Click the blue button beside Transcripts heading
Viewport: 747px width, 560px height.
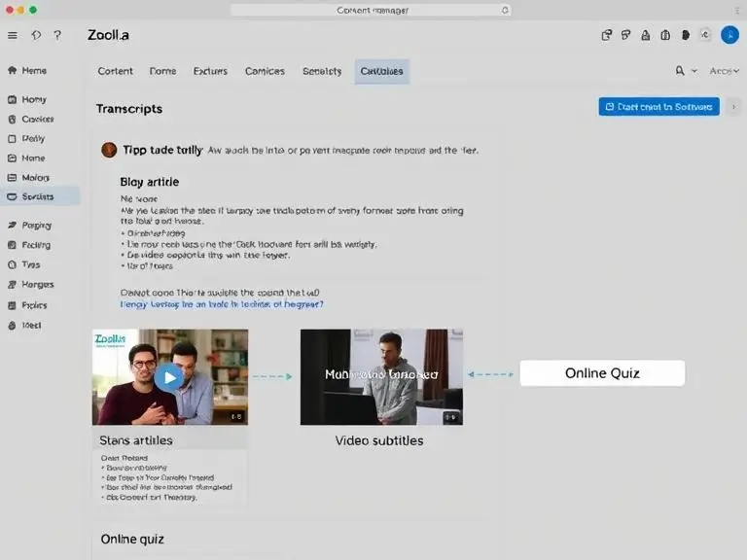(658, 107)
